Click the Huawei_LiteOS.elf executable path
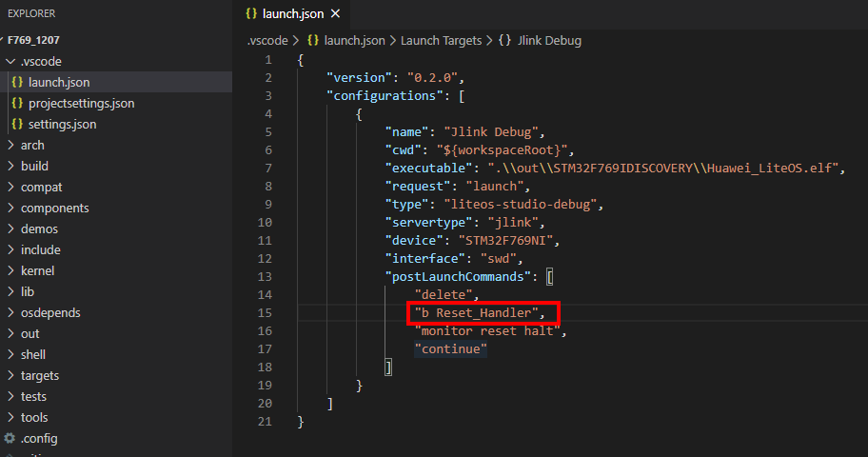 [x=662, y=168]
